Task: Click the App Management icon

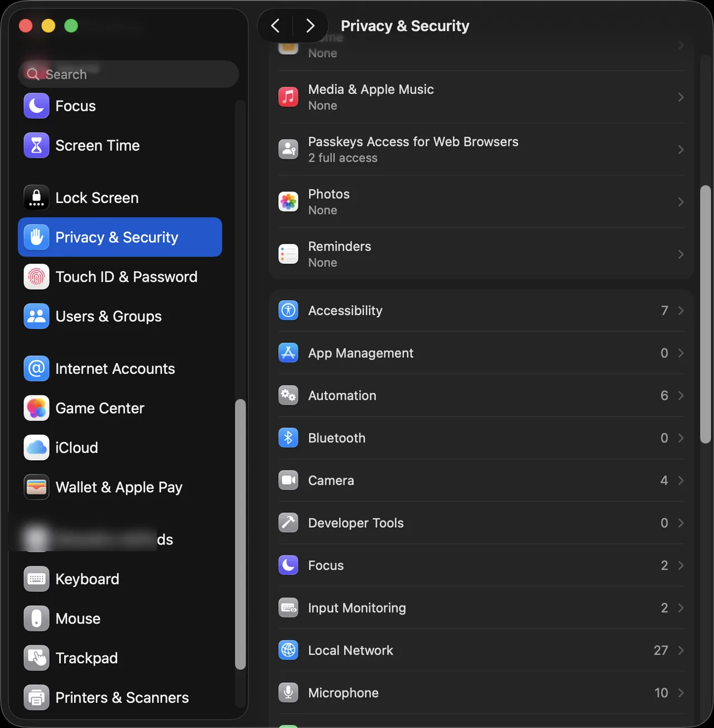Action: point(288,353)
